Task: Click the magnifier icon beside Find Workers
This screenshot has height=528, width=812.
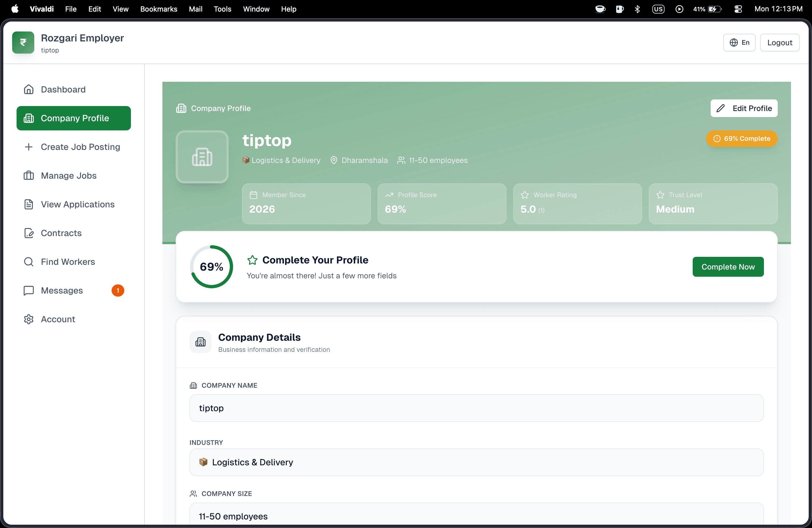Action: [x=29, y=262]
